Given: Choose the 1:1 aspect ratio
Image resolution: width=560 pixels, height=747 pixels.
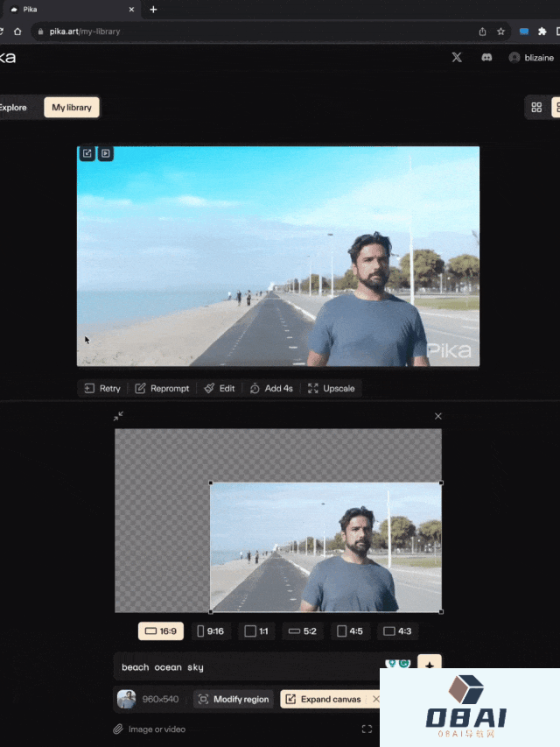Looking at the screenshot, I should [257, 631].
